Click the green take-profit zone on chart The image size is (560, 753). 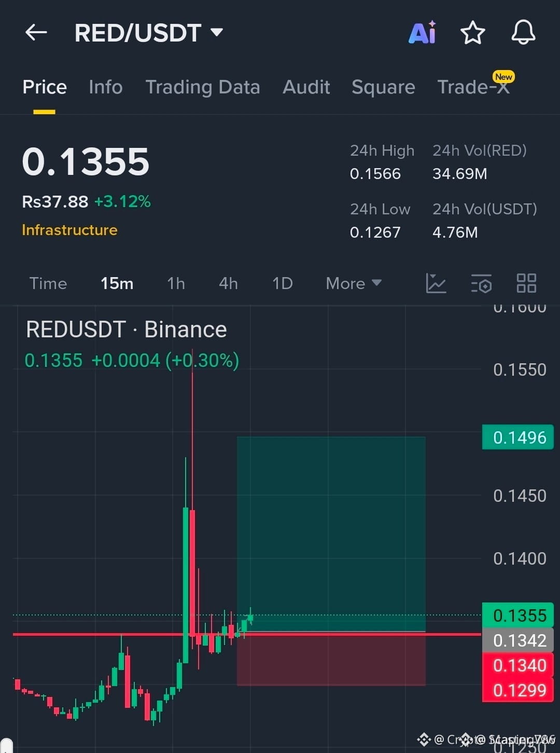(x=331, y=534)
